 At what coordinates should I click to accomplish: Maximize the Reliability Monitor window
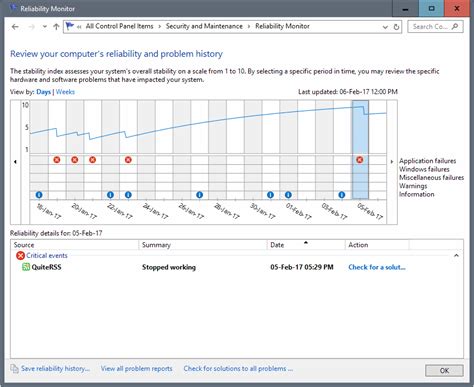(431, 8)
